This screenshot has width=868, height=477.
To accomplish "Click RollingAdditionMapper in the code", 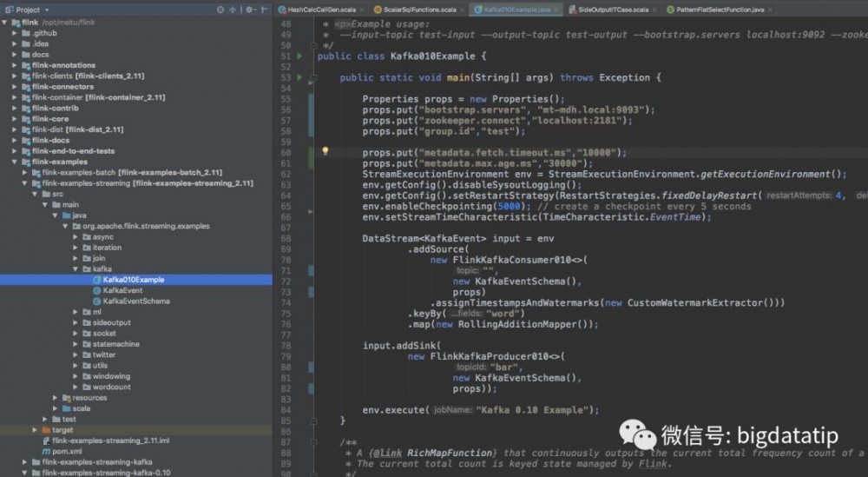I will tap(517, 325).
